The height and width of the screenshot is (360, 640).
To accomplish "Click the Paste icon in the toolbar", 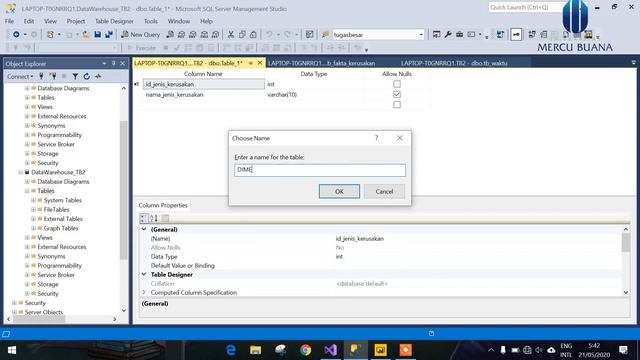I will pos(253,35).
